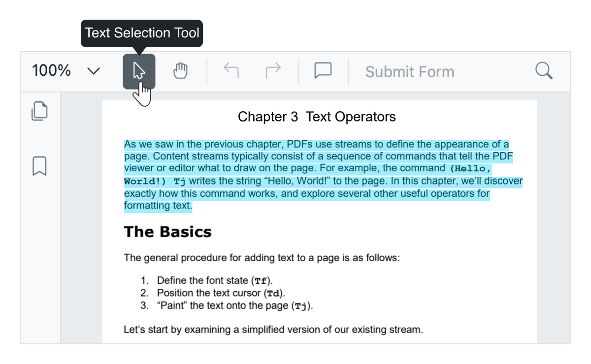Open the comment annotation tool
The height and width of the screenshot is (364, 591).
[x=323, y=70]
